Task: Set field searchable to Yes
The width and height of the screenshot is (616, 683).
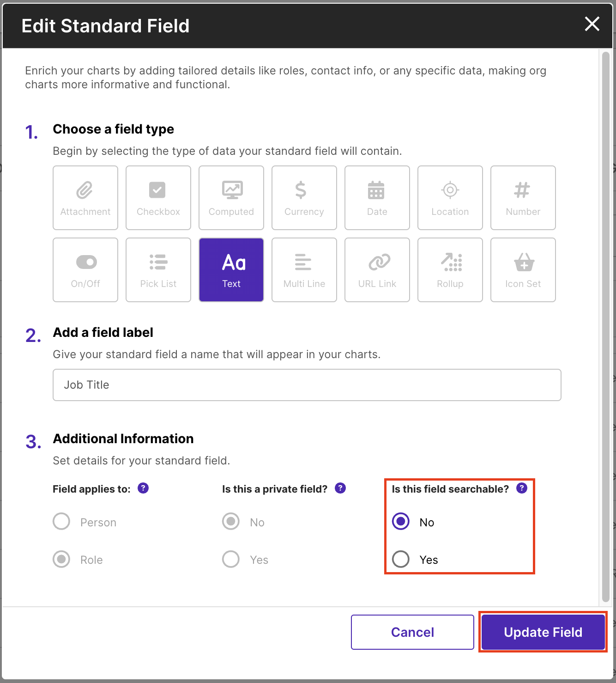Action: point(401,559)
